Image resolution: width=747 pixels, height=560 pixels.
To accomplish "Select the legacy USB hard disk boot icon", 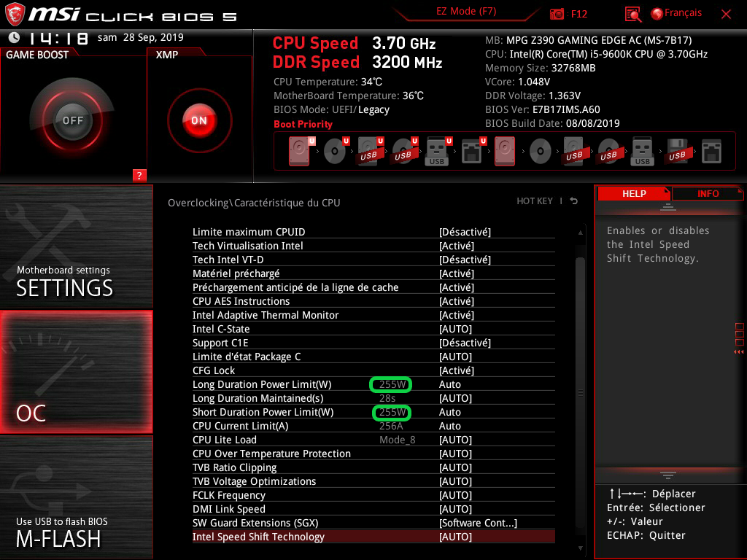I will pyautogui.click(x=574, y=151).
